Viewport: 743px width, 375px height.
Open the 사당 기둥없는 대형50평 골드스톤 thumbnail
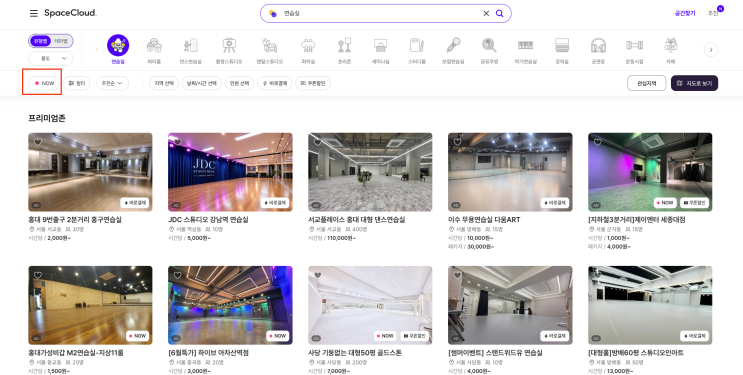[370, 305]
